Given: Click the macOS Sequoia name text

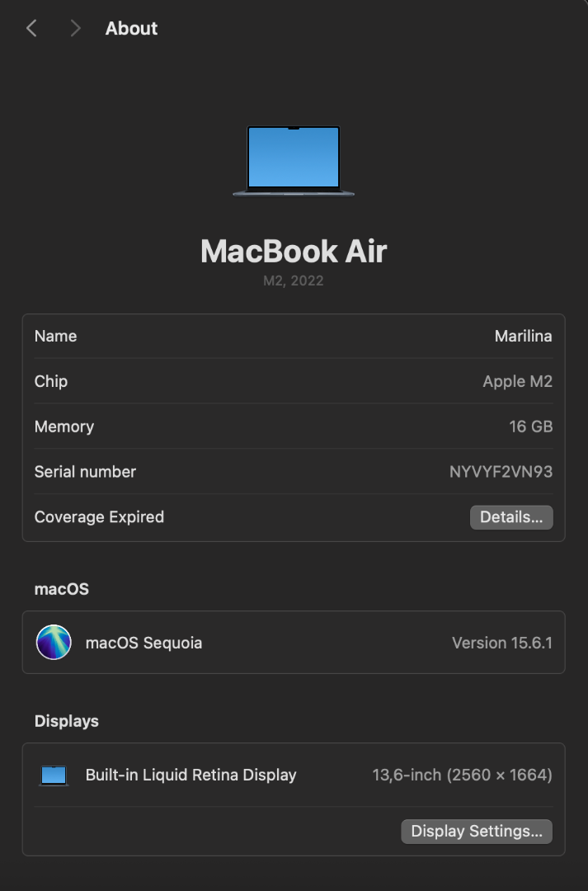Looking at the screenshot, I should pos(143,643).
